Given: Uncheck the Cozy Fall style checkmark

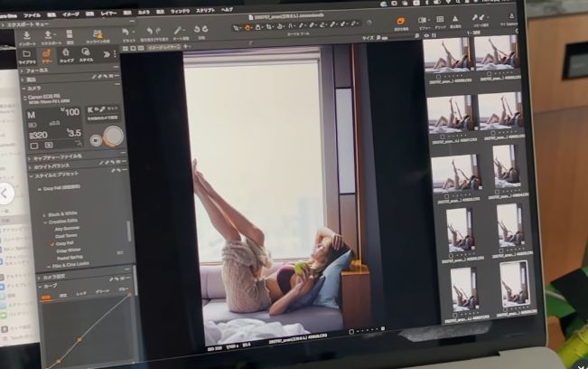Looking at the screenshot, I should (52, 243).
